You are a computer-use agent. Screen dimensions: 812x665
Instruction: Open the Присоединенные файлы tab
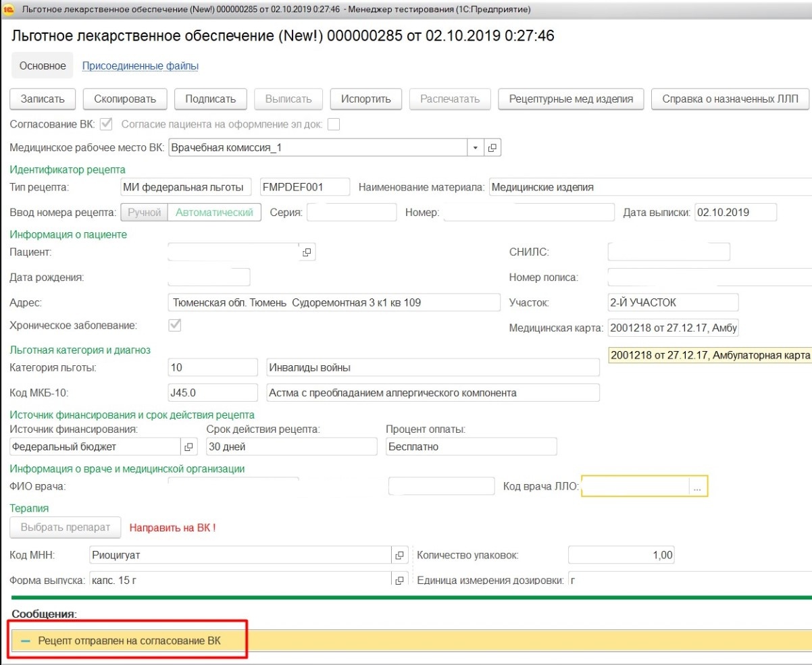tap(140, 66)
